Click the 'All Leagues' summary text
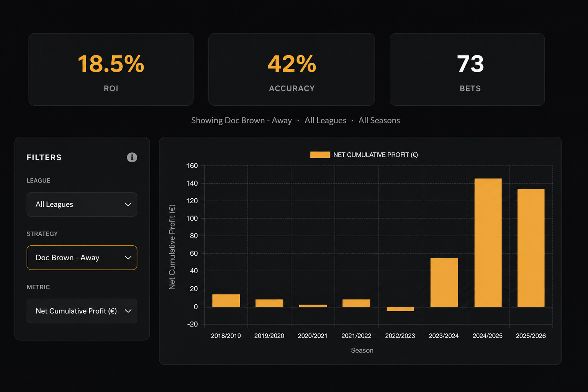 tap(325, 121)
